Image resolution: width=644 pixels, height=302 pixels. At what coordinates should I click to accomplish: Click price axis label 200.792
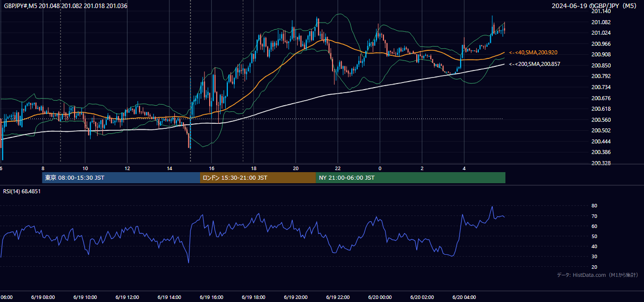[601, 76]
